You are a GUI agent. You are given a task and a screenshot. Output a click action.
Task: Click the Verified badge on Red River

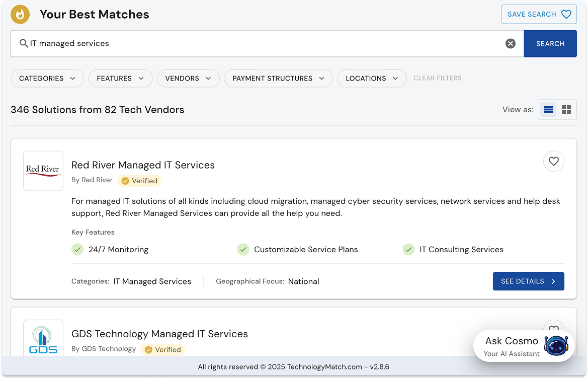(139, 181)
